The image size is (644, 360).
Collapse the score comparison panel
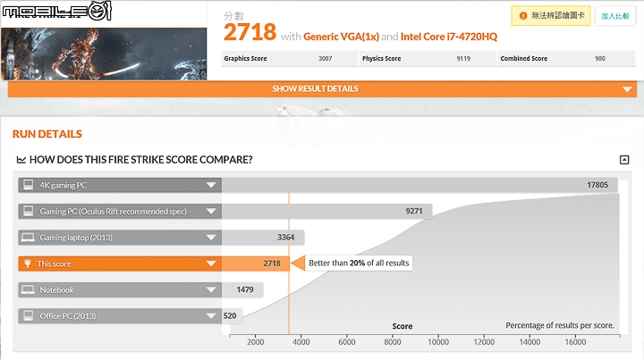tap(624, 160)
